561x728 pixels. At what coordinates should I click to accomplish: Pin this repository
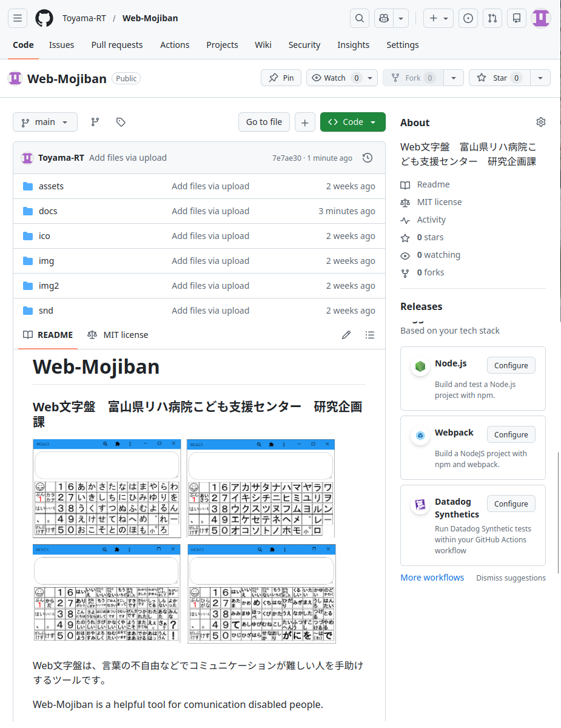pyautogui.click(x=281, y=78)
